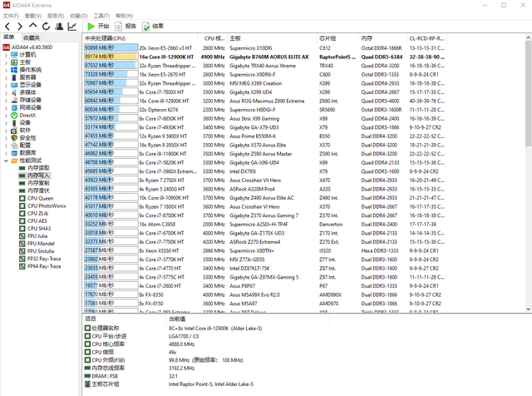This screenshot has height=396, width=532.
Task: Click the Refresh icon in the toolbar
Action: 47,26
